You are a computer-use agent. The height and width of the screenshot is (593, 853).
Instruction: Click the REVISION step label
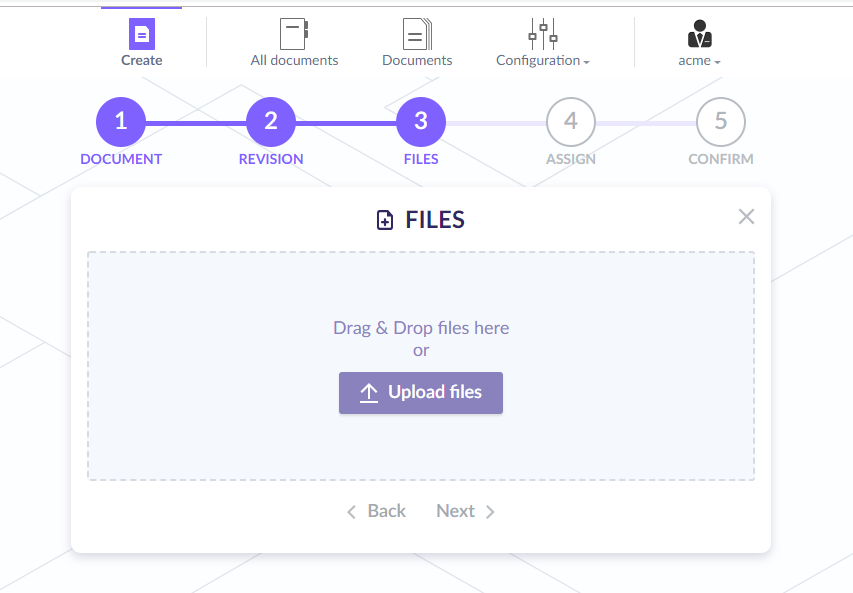pyautogui.click(x=271, y=159)
